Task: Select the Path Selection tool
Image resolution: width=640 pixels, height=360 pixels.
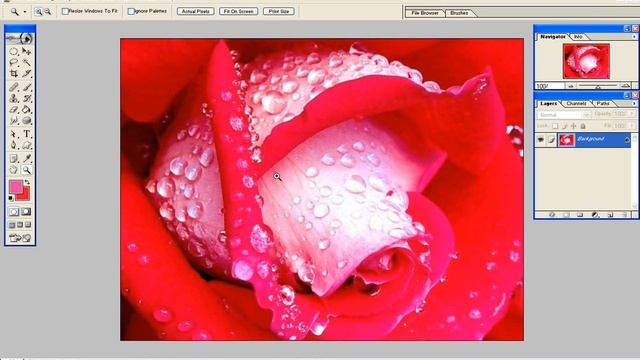Action: (14, 134)
